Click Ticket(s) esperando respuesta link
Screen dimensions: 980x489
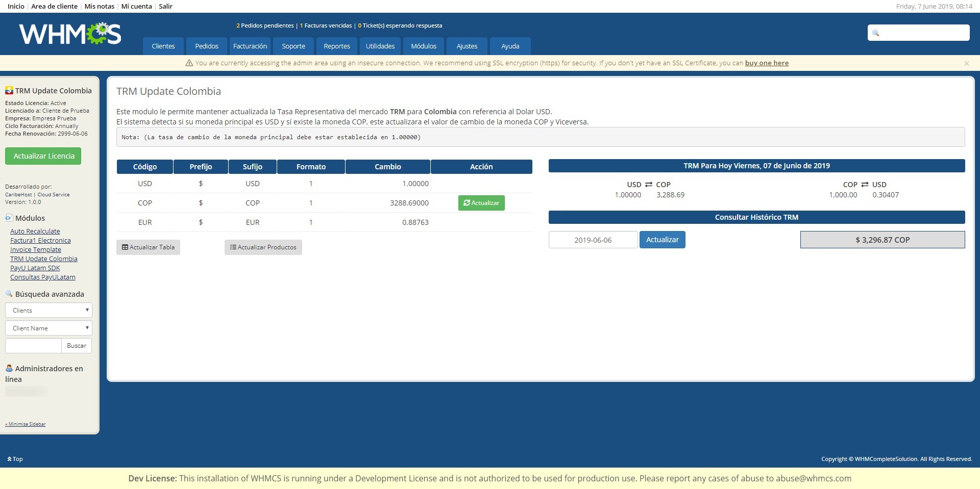pos(400,25)
